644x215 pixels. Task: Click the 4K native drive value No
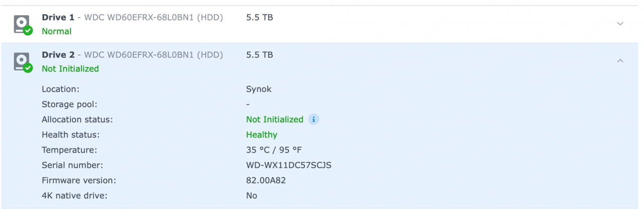252,195
